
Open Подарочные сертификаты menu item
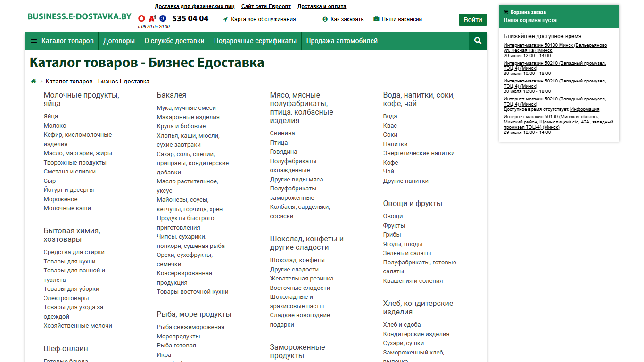(x=255, y=41)
